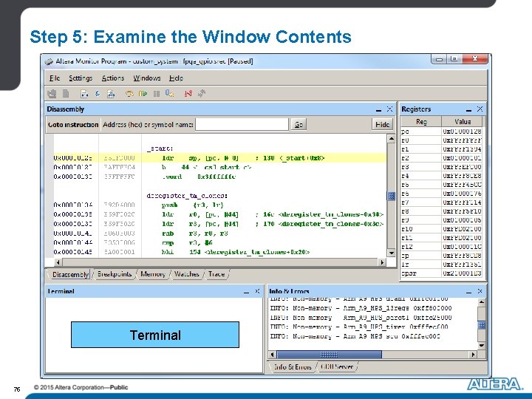Close the Terminal panel
This screenshot has height=399, width=532.
pyautogui.click(x=257, y=291)
